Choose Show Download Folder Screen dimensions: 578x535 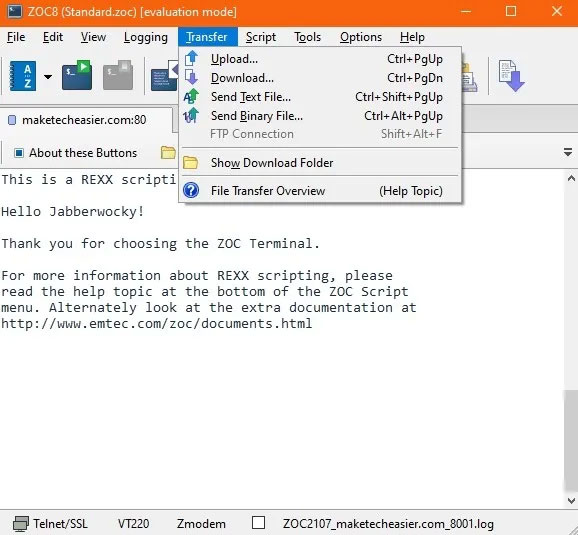pos(320,163)
